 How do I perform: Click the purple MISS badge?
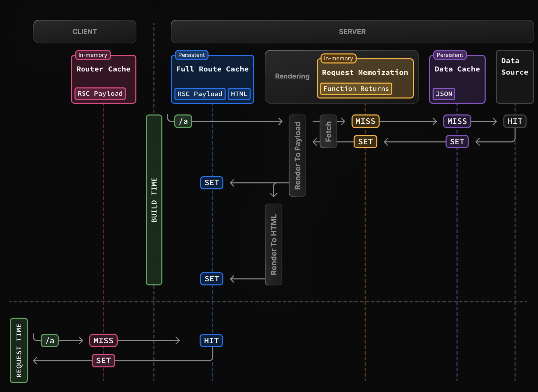click(457, 121)
